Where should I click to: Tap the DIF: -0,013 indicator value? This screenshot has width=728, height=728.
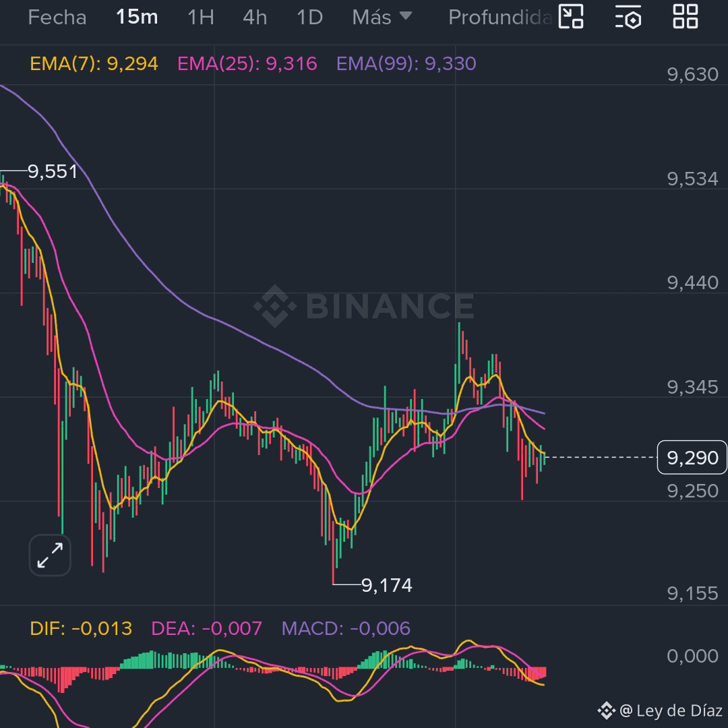pos(81,629)
